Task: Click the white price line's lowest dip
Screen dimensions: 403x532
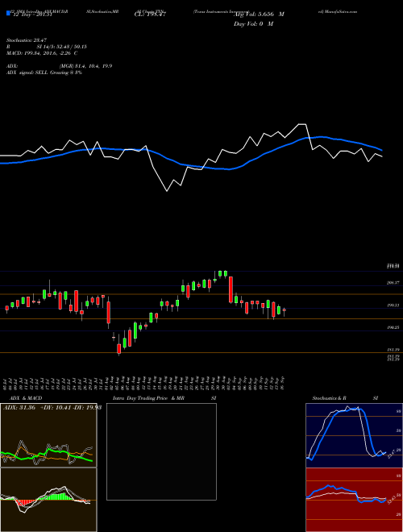Action: 167,191
